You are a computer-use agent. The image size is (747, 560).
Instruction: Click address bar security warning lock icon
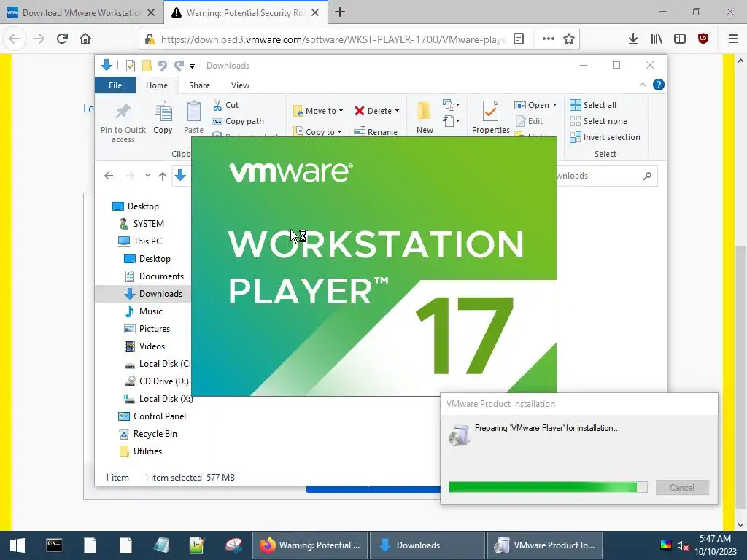(150, 39)
